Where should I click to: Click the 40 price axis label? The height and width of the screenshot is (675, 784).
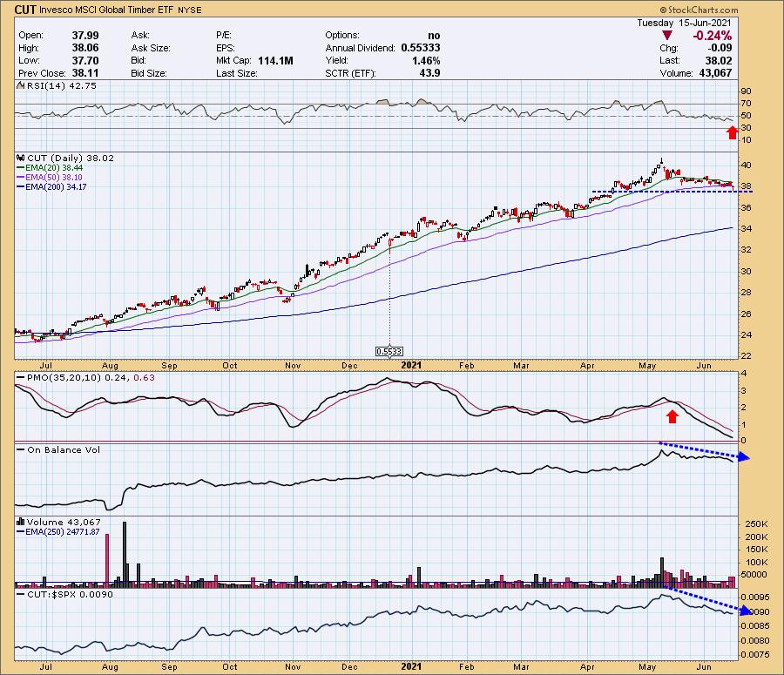(746, 165)
